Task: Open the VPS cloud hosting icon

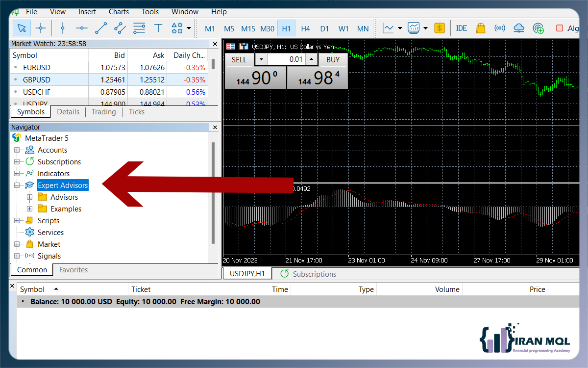Action: point(519,28)
